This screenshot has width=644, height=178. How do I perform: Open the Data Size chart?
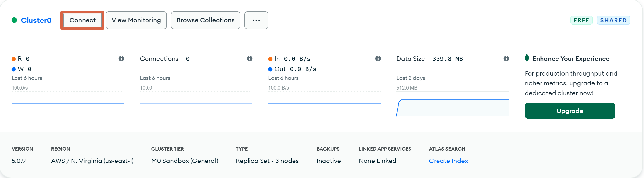click(453, 104)
